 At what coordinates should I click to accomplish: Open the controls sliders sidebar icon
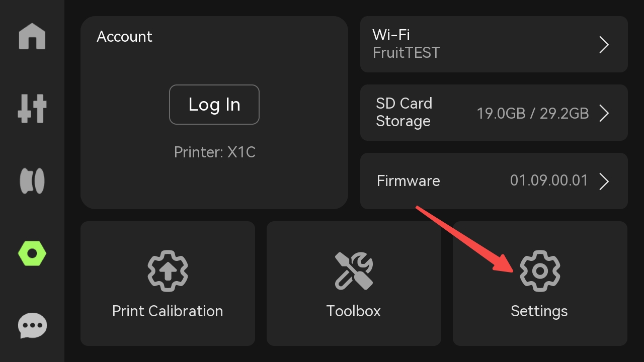(32, 108)
